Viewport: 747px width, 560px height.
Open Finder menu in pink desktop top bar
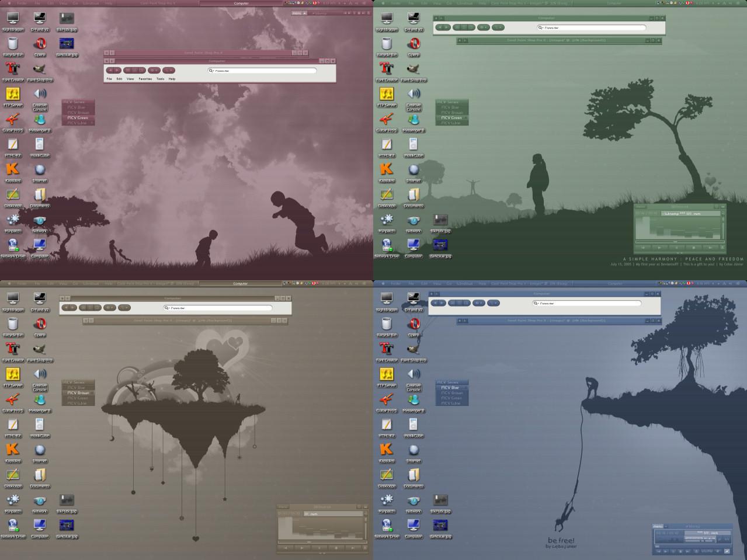click(x=22, y=4)
